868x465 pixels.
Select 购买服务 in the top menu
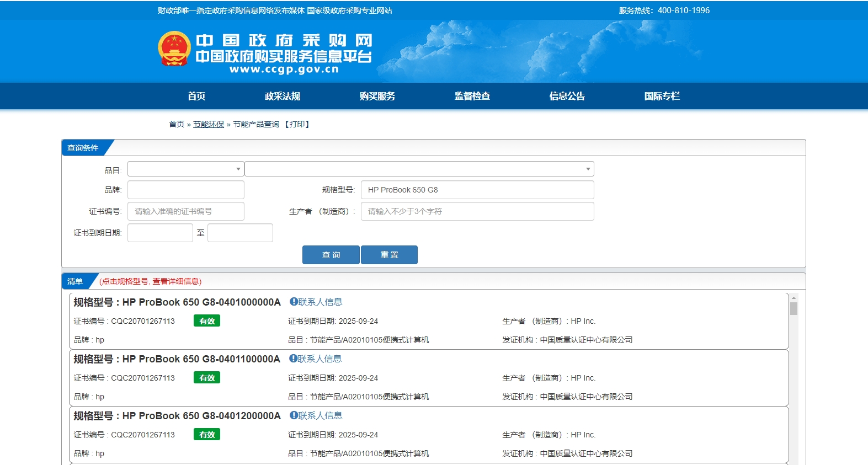tap(377, 96)
